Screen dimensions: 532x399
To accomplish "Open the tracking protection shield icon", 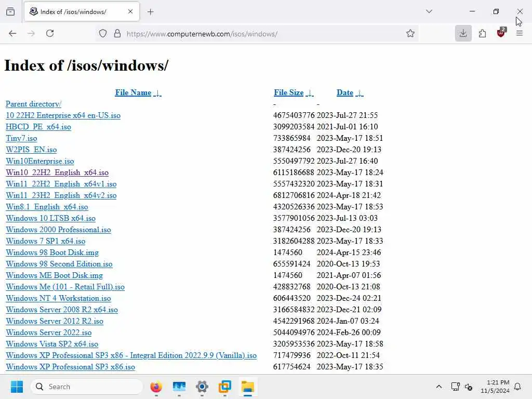I will coord(103,34).
